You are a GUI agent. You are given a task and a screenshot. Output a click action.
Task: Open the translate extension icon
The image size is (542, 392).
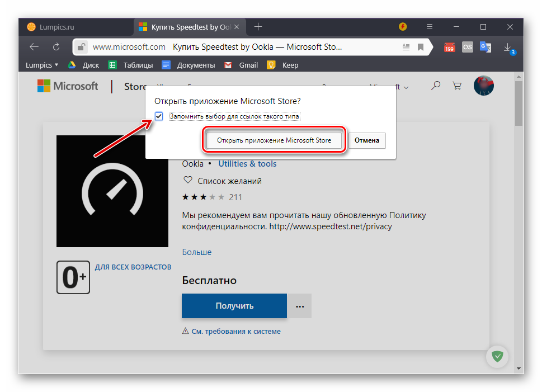point(485,47)
